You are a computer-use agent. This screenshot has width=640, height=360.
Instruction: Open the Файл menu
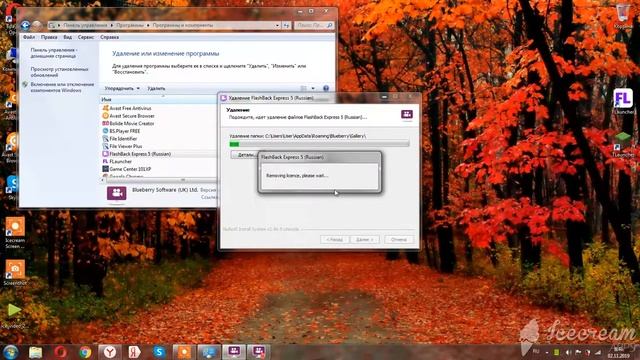pyautogui.click(x=29, y=37)
